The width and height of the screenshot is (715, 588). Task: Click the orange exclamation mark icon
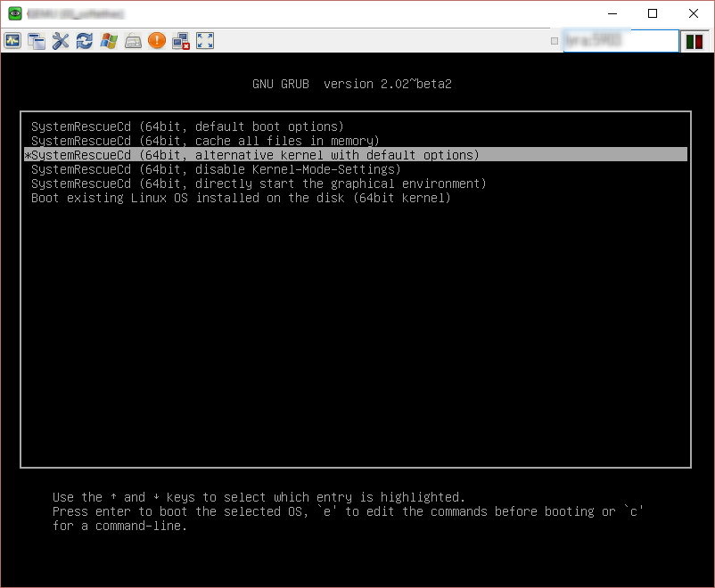tap(157, 40)
